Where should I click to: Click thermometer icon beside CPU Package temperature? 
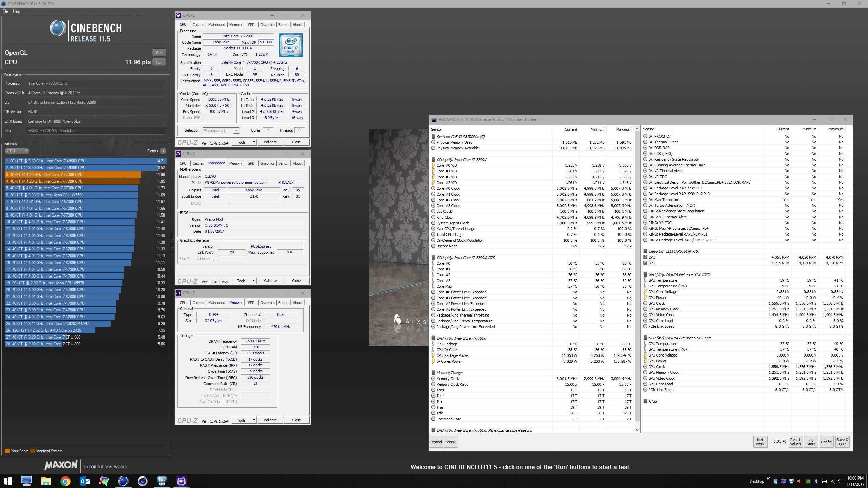click(x=433, y=344)
